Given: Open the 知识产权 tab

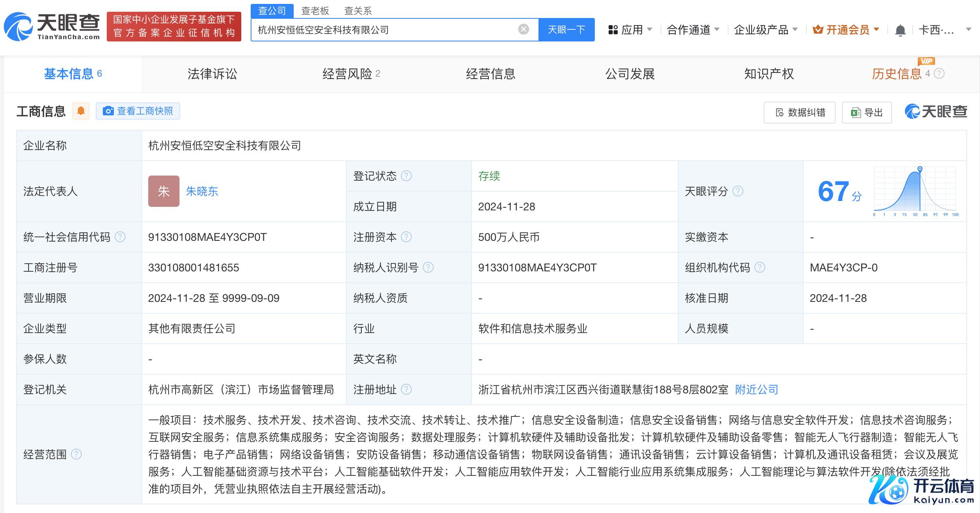Looking at the screenshot, I should (x=768, y=74).
